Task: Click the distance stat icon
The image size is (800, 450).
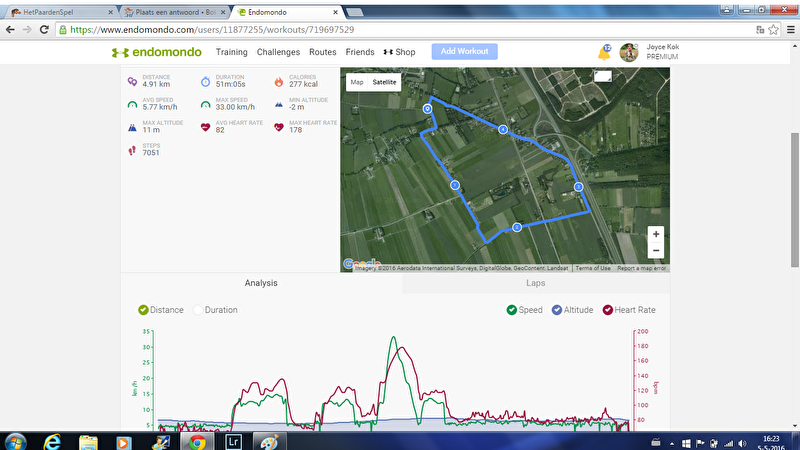Action: (132, 81)
